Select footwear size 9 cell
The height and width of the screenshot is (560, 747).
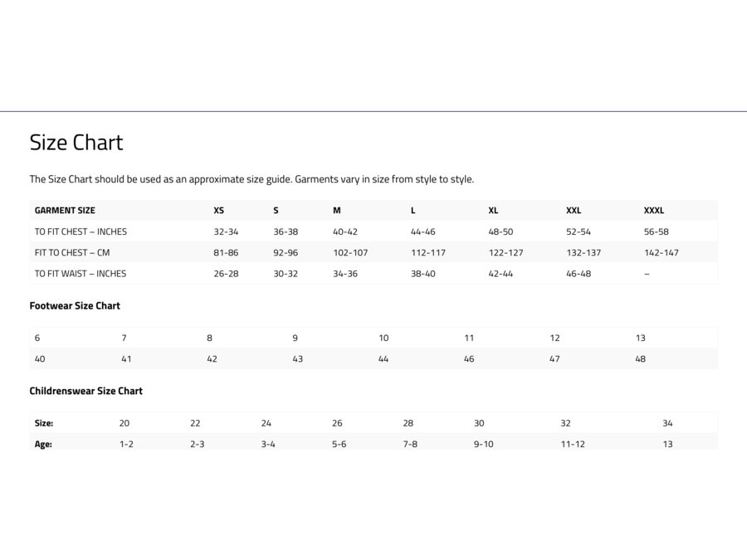point(295,338)
